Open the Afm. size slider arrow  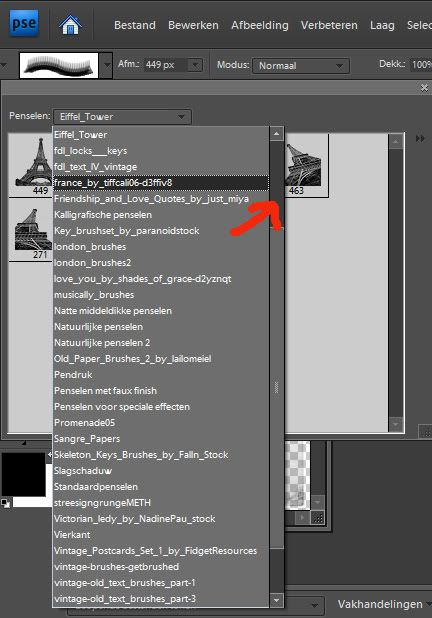(195, 65)
